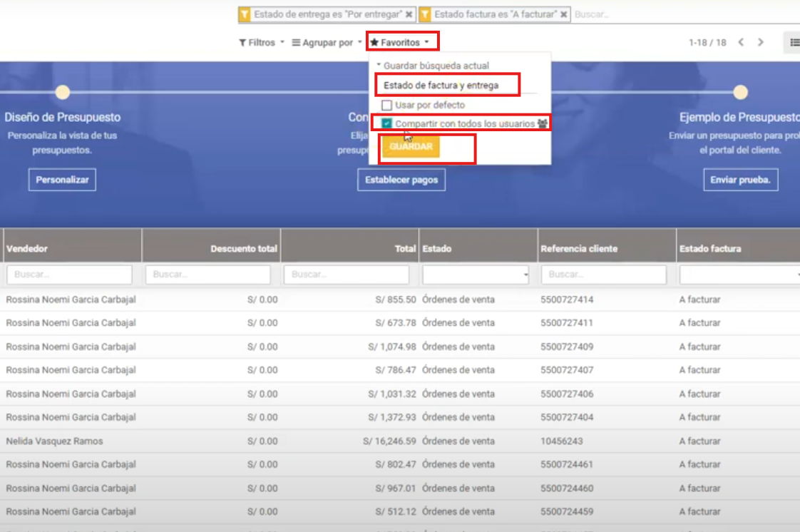Collapse the Favoritos menu

[x=400, y=43]
